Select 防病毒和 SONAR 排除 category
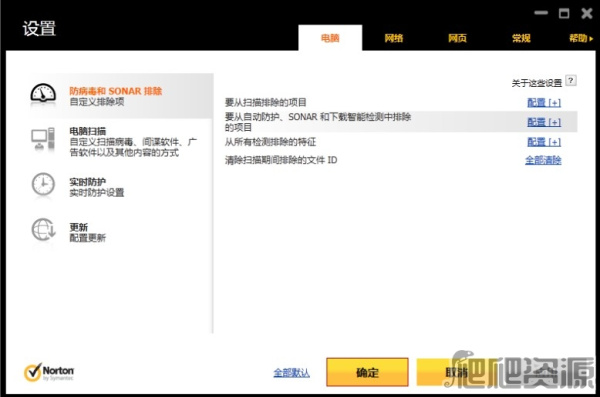This screenshot has height=397, width=600. click(x=121, y=96)
